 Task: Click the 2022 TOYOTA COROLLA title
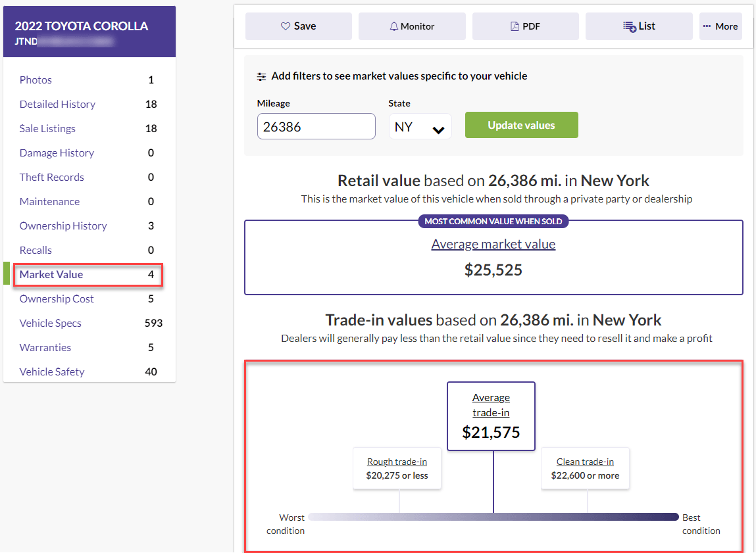tap(81, 26)
